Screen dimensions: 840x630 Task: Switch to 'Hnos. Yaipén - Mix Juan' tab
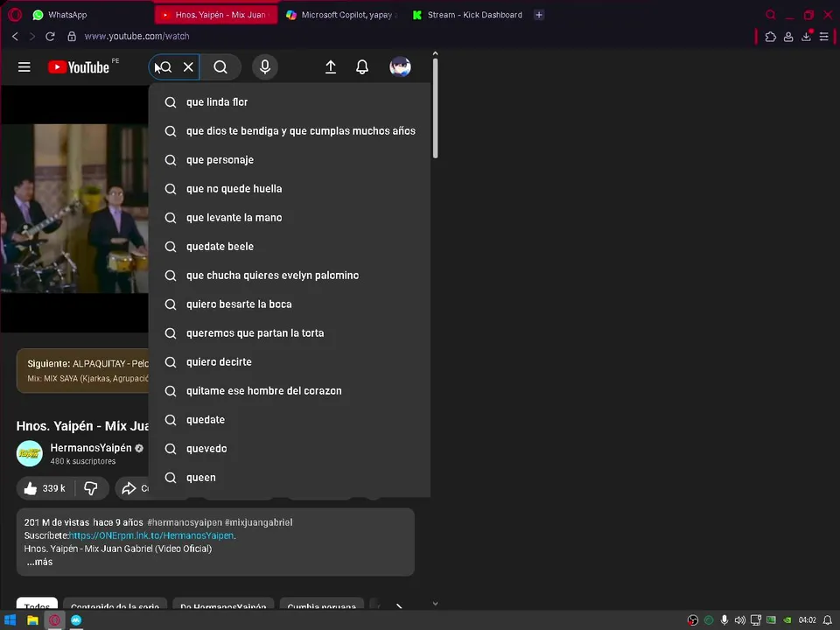point(216,15)
